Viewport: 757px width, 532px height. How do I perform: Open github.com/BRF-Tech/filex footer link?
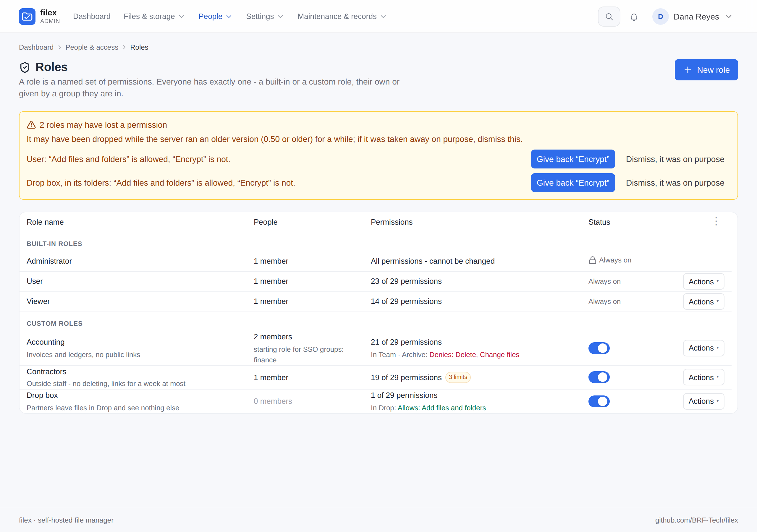696,520
